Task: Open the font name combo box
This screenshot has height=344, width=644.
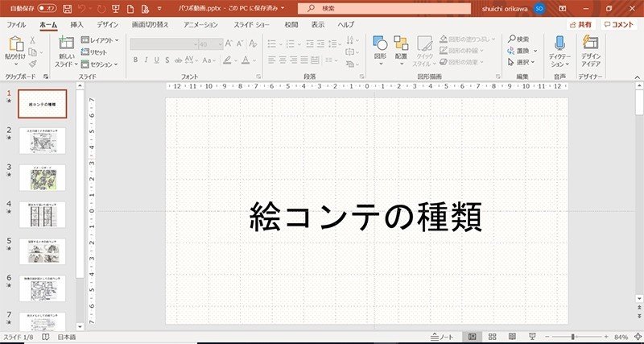Action: 164,44
